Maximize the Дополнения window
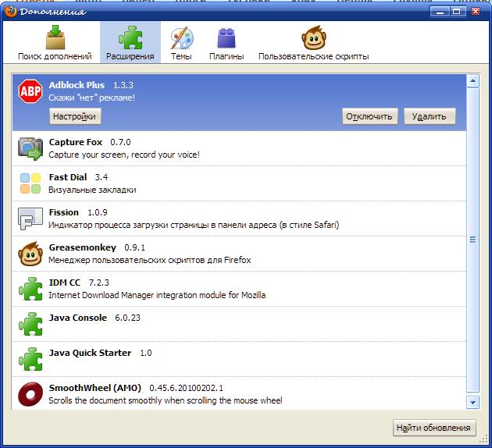The height and width of the screenshot is (448, 492). [x=457, y=12]
